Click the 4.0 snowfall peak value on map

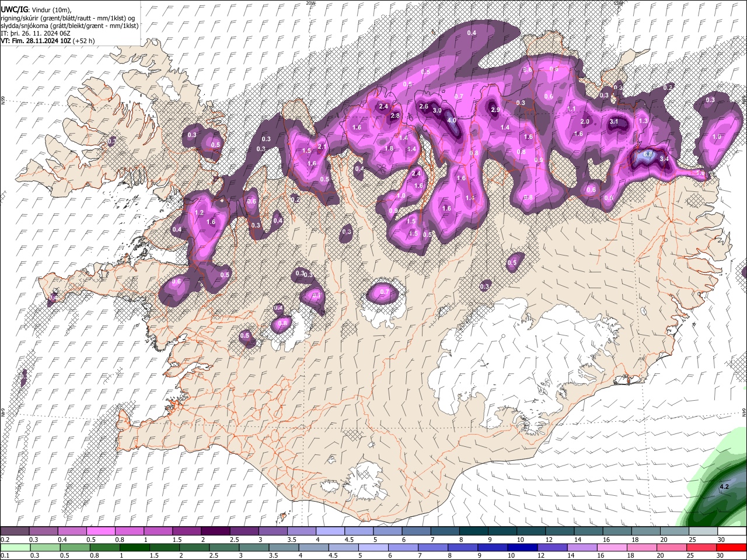point(452,121)
